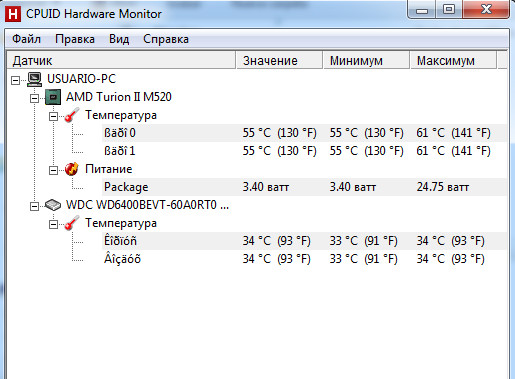
Task: Collapse the USUARIO-PC tree node
Action: point(15,80)
